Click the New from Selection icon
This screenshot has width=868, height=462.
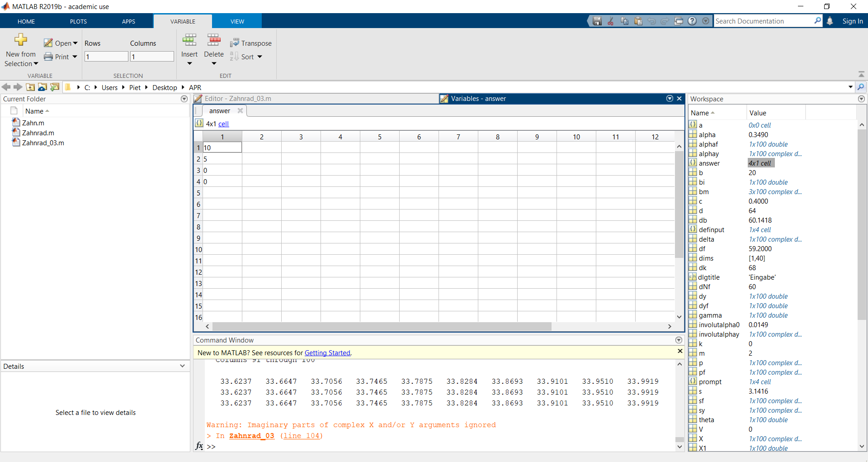click(x=21, y=40)
